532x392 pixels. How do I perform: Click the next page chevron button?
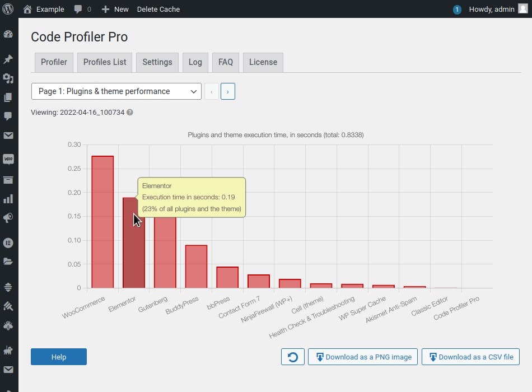[228, 91]
